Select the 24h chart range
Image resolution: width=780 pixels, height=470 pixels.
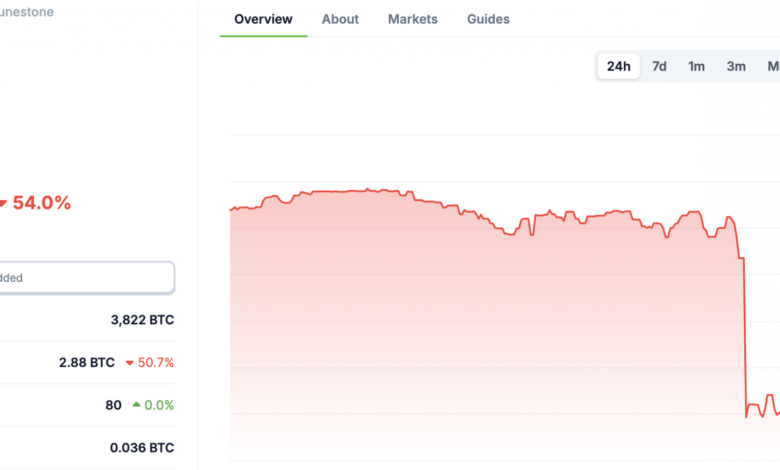tap(619, 66)
